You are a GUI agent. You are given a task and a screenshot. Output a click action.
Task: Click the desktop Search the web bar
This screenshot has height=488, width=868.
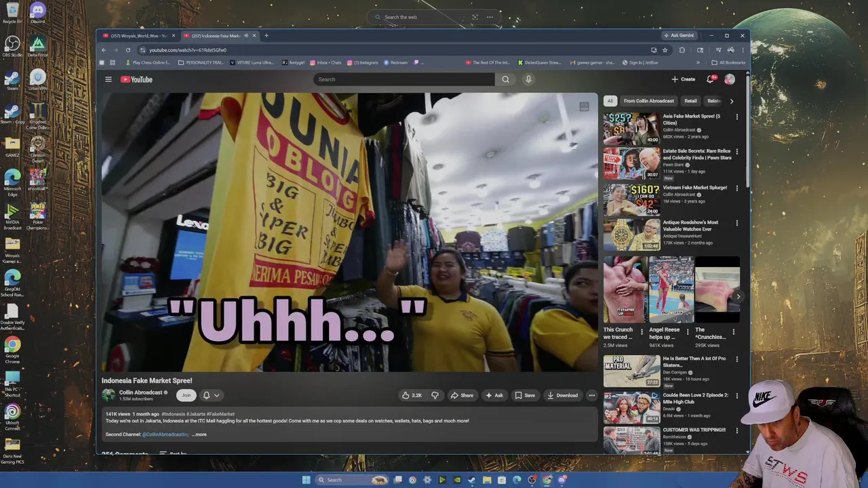pyautogui.click(x=434, y=17)
